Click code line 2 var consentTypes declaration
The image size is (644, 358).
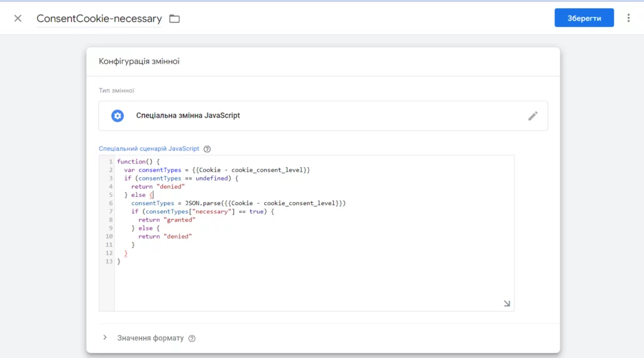coord(217,170)
